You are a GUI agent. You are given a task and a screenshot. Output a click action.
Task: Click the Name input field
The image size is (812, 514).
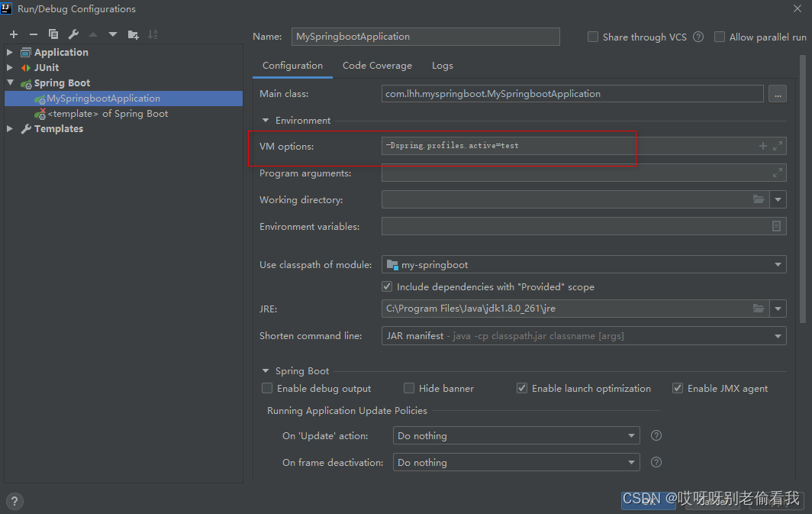(426, 37)
